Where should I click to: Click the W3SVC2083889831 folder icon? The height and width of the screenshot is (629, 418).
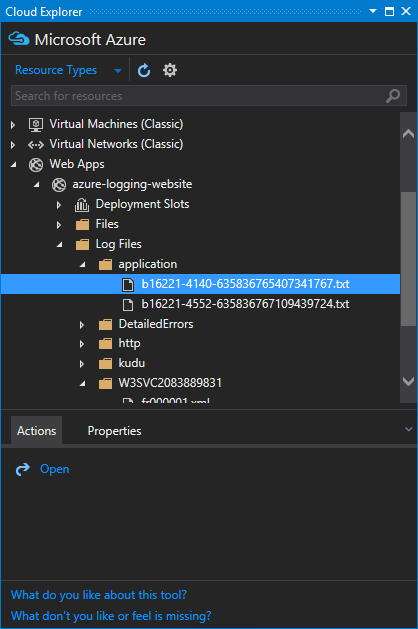[105, 383]
